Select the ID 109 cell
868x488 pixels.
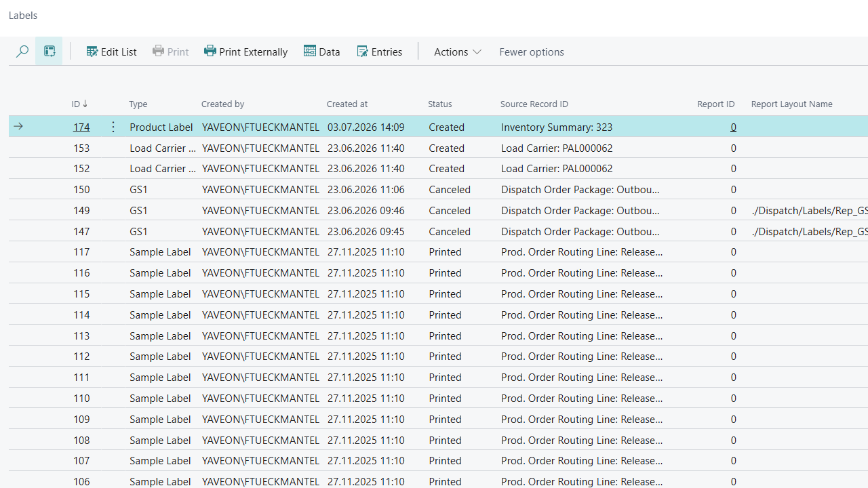81,419
